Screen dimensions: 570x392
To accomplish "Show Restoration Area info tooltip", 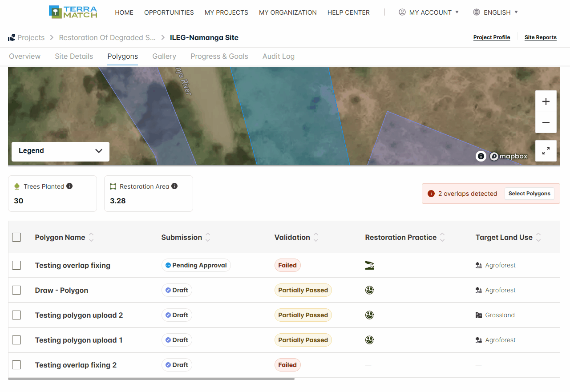I will click(x=174, y=186).
